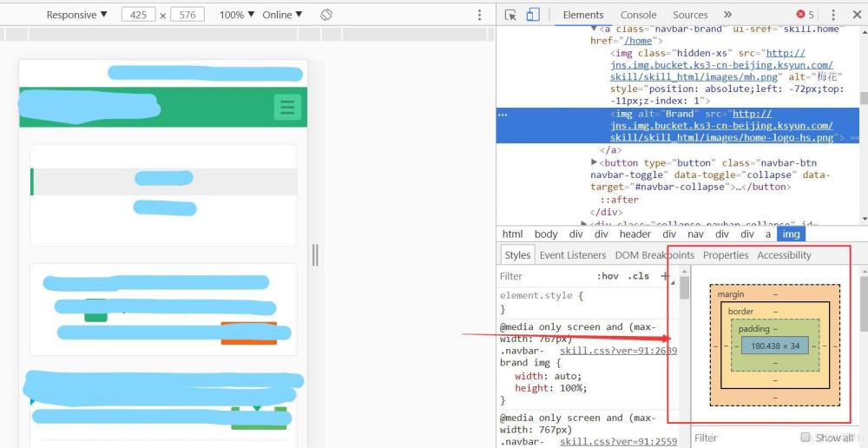Close the DevTools panel with X
The width and height of the screenshot is (868, 448).
pos(857,15)
